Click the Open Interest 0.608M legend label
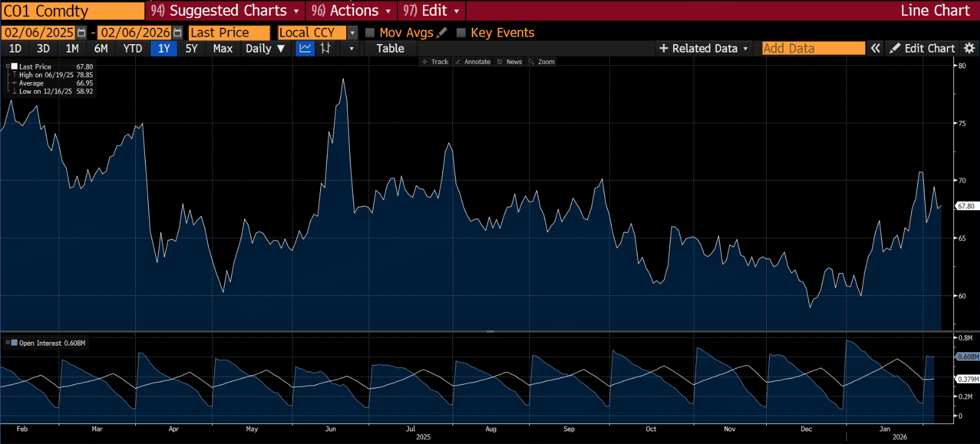Image resolution: width=980 pixels, height=444 pixels. (x=52, y=343)
